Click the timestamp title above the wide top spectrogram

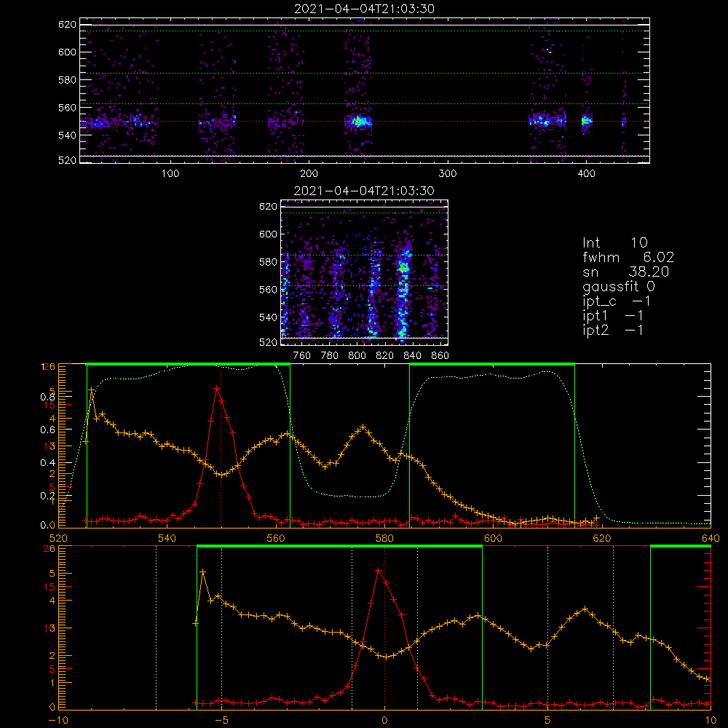[x=365, y=9]
